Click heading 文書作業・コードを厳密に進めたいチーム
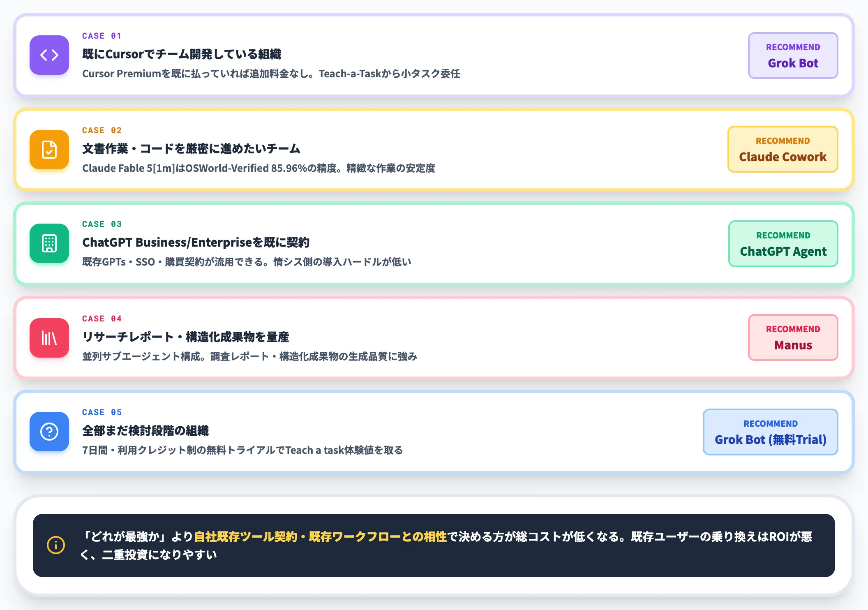Viewport: 868px width, 610px height. [x=191, y=149]
